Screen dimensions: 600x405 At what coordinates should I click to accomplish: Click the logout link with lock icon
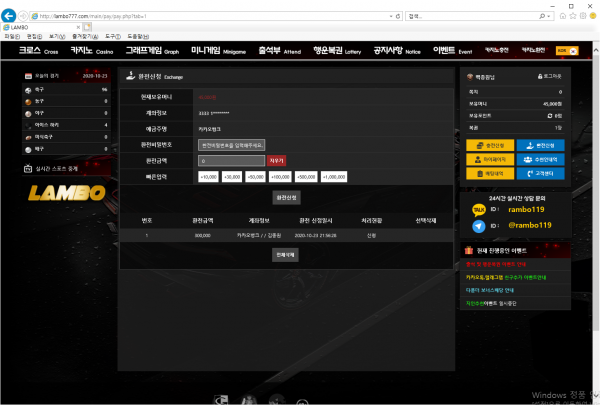pos(549,76)
